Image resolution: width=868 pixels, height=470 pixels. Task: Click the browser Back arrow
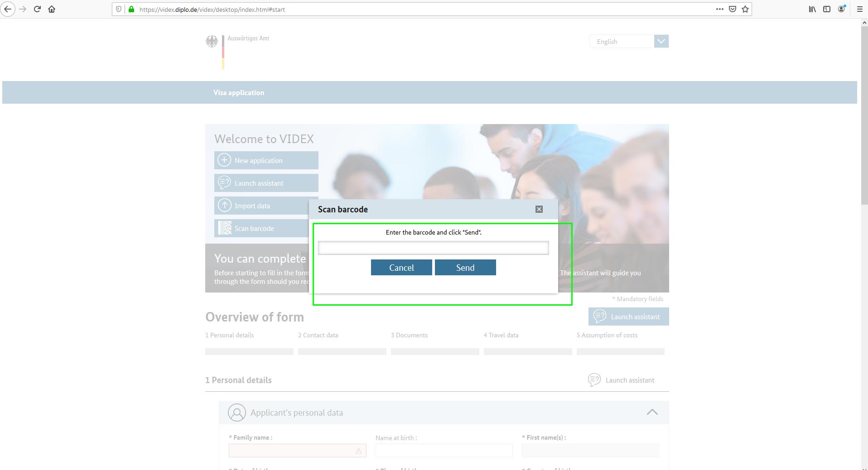point(8,9)
